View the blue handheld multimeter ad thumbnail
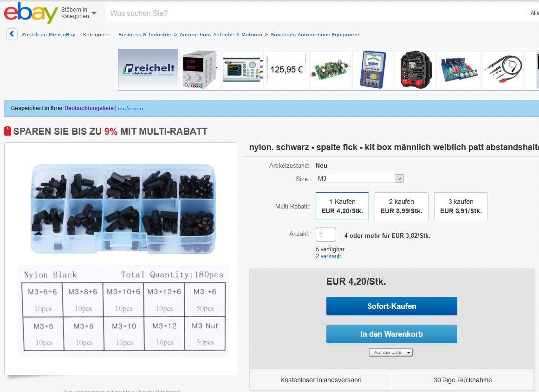Screen dimensions: 539x392 373,70
